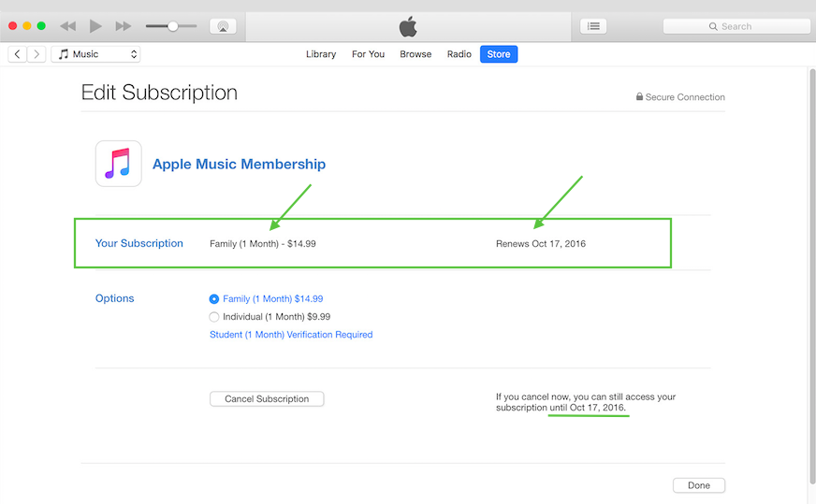Open Student (1 Month) Verification Required link
This screenshot has width=816, height=504.
pyautogui.click(x=291, y=335)
